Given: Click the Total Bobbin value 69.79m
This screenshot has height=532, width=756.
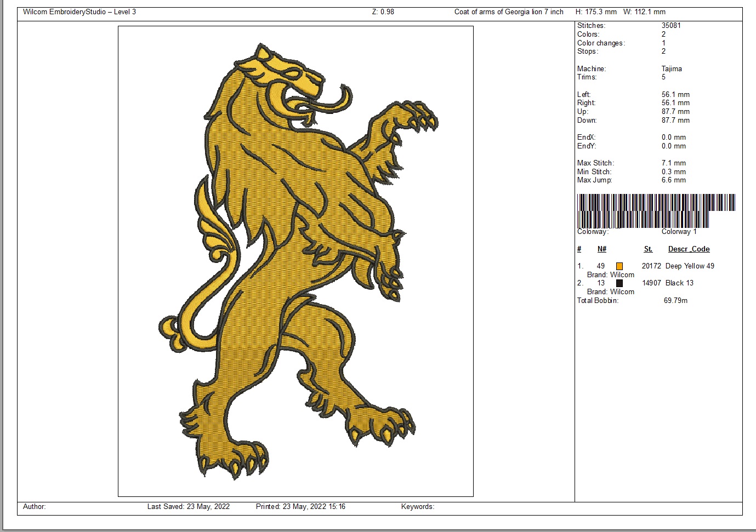Looking at the screenshot, I should (x=675, y=301).
